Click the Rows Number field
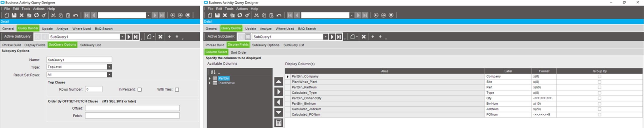Viewport: 644px width, 128px height. tap(94, 89)
